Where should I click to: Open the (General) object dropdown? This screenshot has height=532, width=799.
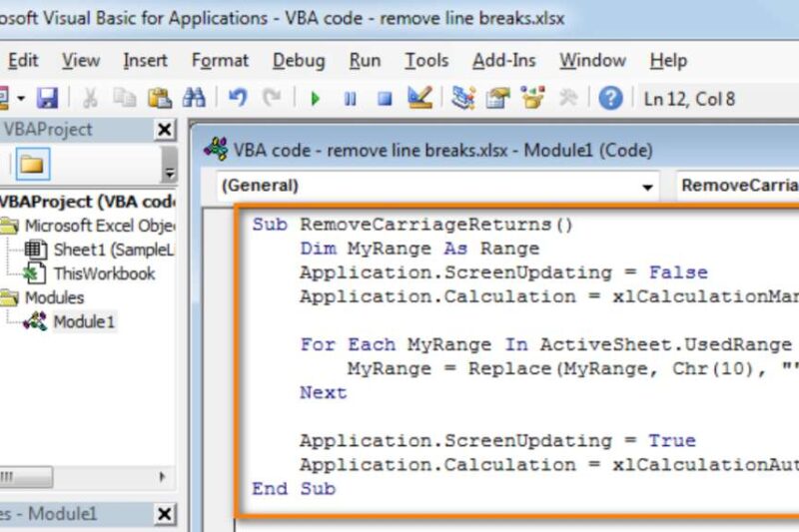[x=438, y=186]
